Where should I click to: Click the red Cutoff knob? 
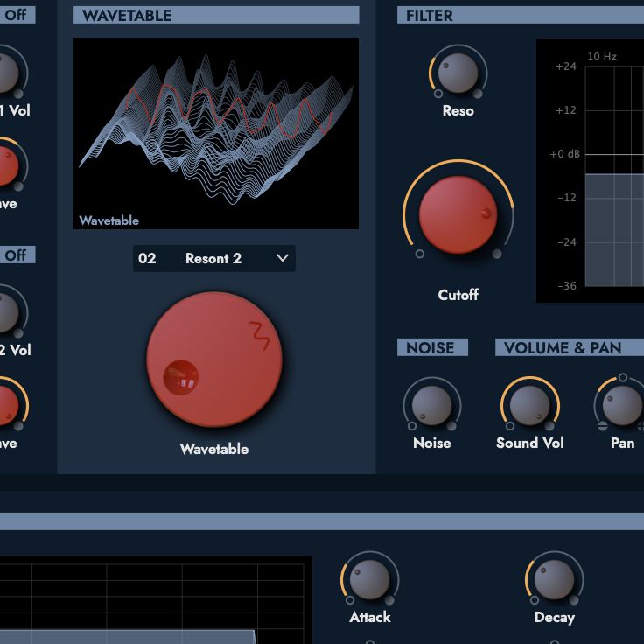pos(458,214)
